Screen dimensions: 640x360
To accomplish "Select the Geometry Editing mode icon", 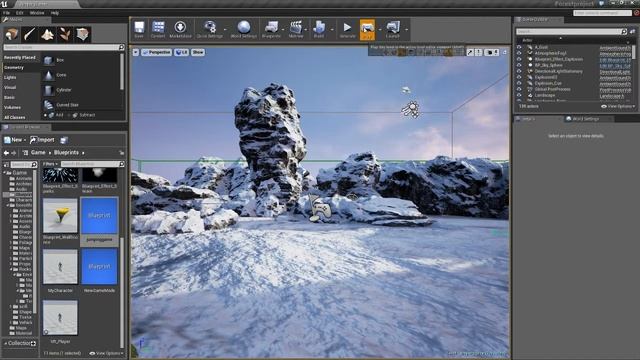I will click(x=82, y=34).
